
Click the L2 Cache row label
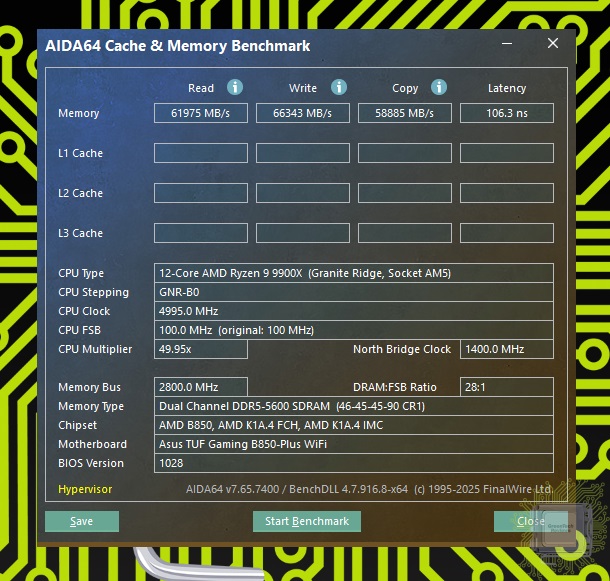[x=81, y=193]
